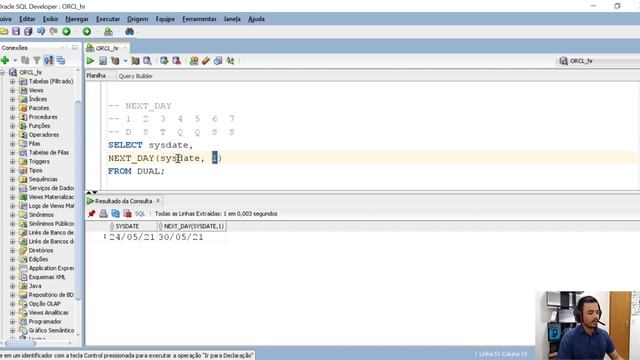Click the Undo arrow icon
The image size is (640, 360).
tap(41, 31)
